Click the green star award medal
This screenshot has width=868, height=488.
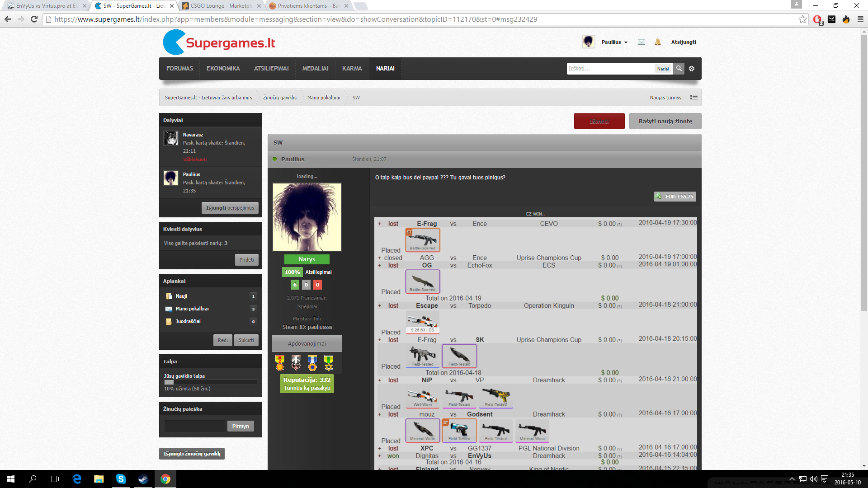(329, 363)
